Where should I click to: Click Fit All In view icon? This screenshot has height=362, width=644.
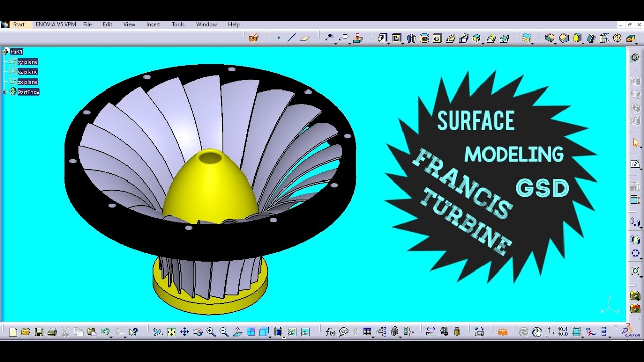(x=172, y=332)
